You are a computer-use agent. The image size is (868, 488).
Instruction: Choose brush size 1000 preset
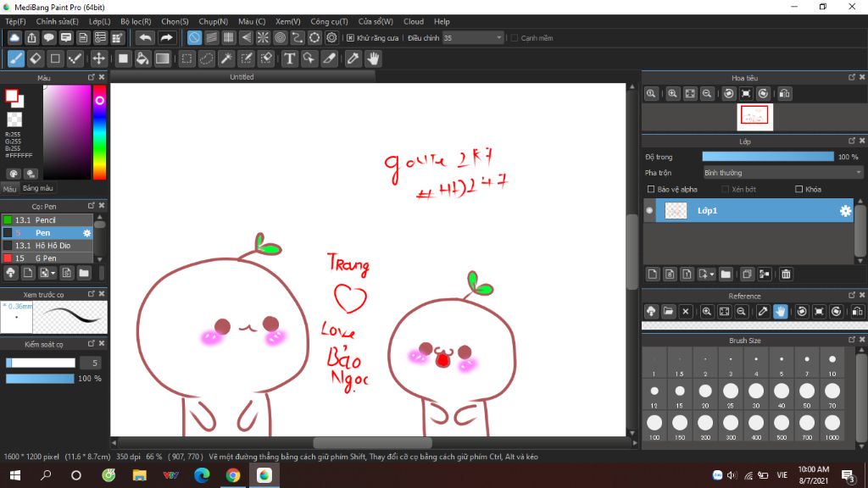click(832, 426)
